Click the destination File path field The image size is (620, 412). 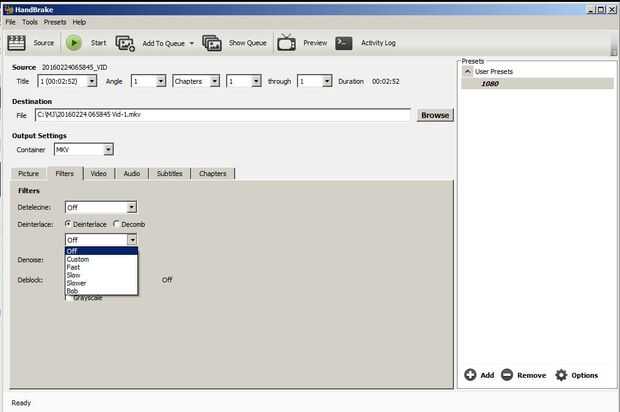click(223, 115)
